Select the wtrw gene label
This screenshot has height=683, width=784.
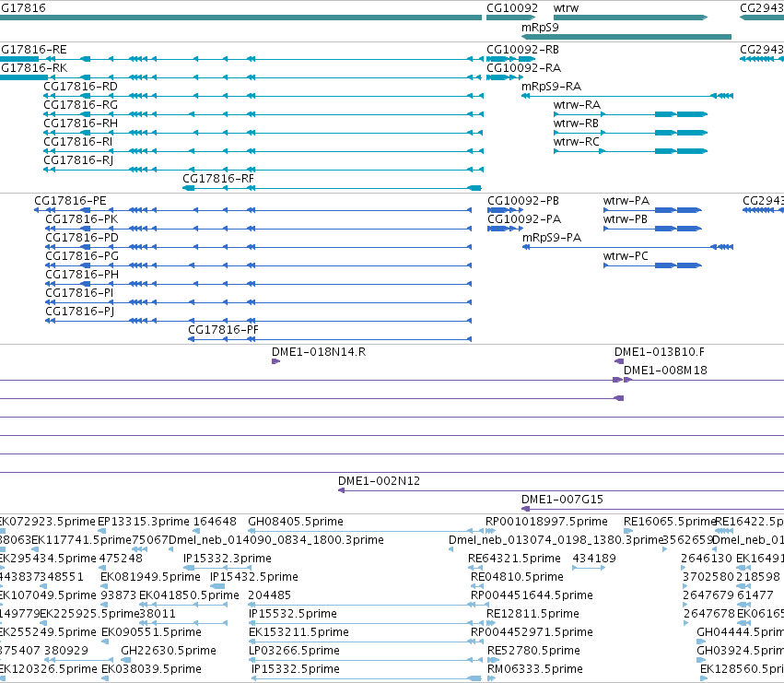[x=566, y=8]
